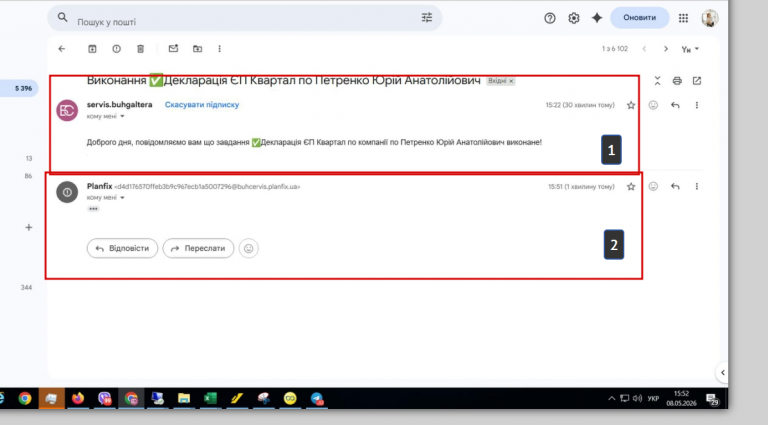
Task: Click the magnifier search icon
Action: pos(62,18)
